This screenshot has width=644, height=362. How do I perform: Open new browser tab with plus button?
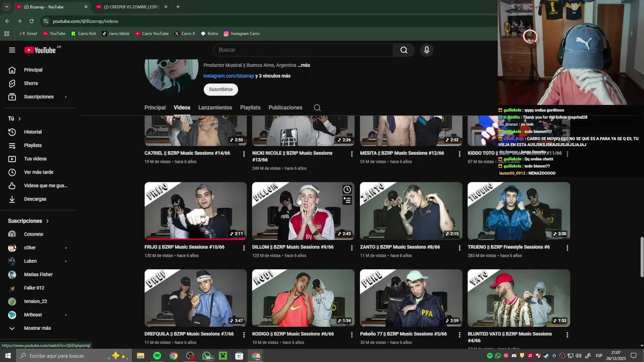pos(178,7)
